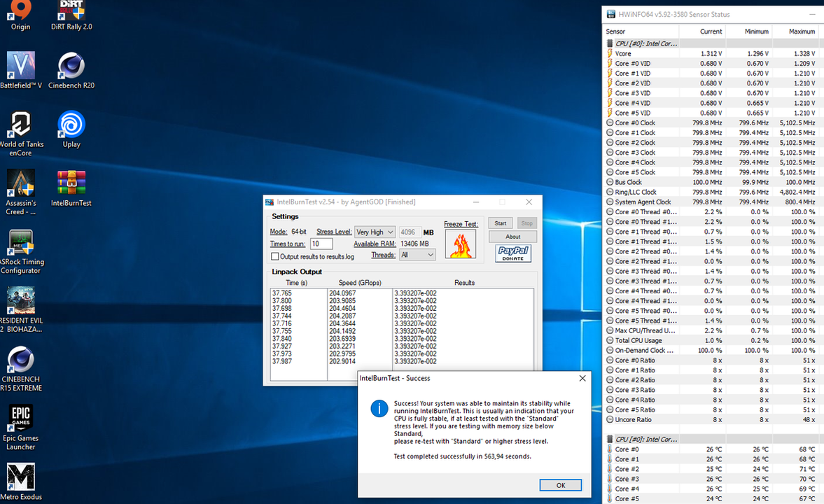This screenshot has height=504, width=824.
Task: Click the Ring/LLC Clock maximum 4,802.4 MHz
Action: point(797,192)
